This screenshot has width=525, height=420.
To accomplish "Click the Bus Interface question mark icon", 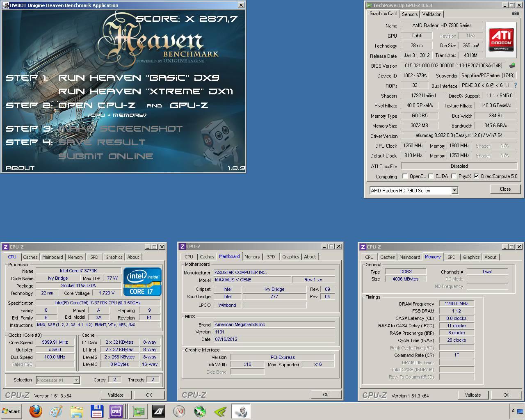I will tap(516, 85).
